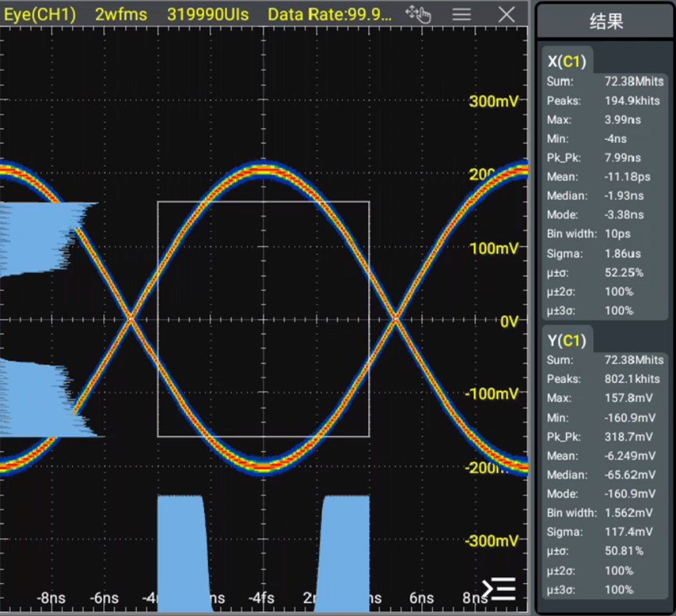
Task: Click the X μ±σ value 52.25%
Action: [624, 273]
